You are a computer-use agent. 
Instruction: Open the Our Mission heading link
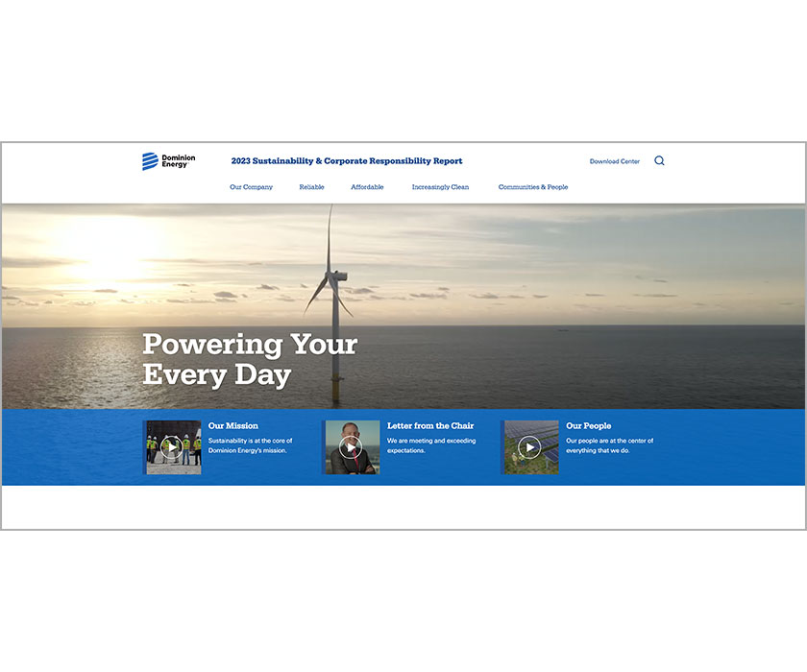(x=233, y=425)
